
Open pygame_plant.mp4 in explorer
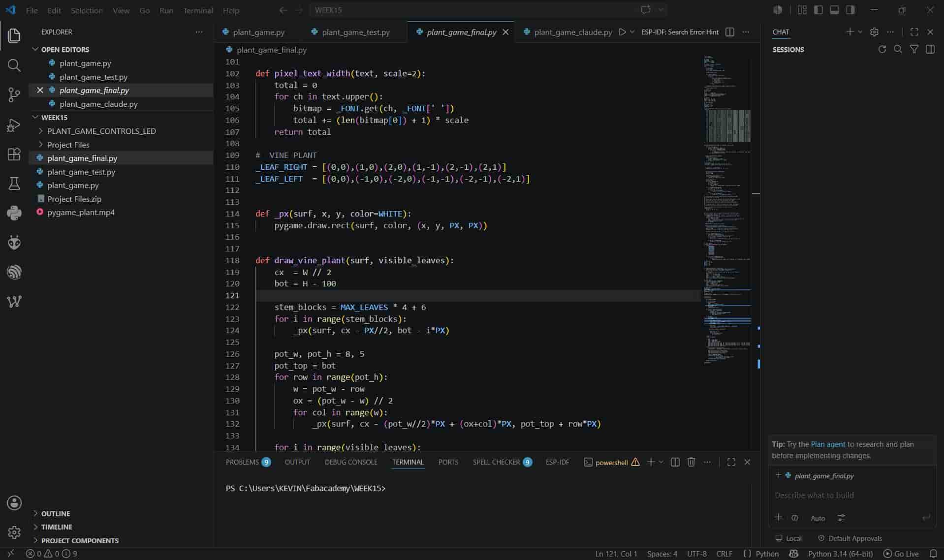click(x=81, y=213)
